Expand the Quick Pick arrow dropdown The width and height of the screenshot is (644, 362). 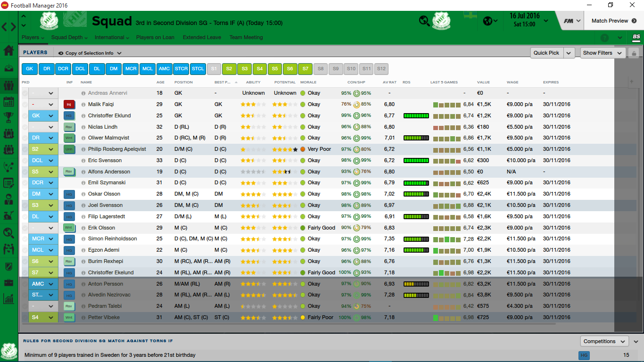(x=570, y=53)
